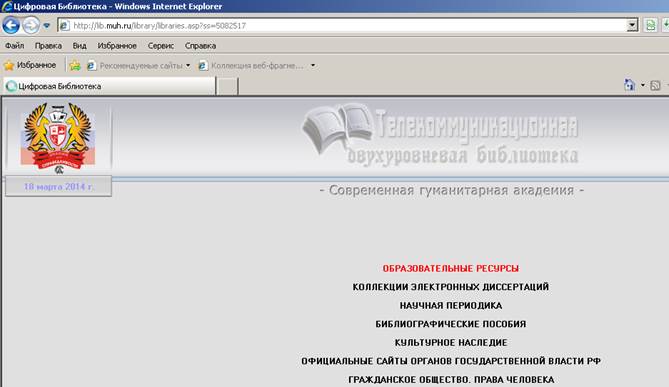Click the RSS feeds icon
Screen dimensions: 669x387
click(655, 85)
